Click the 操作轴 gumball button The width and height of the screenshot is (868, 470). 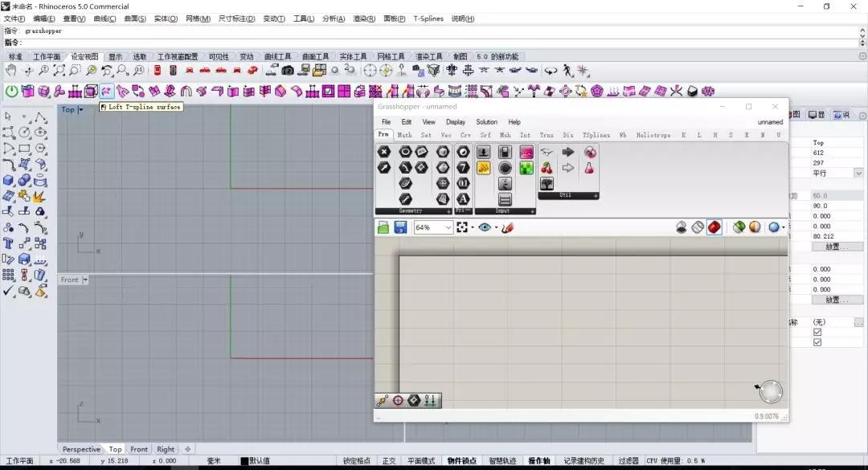tap(539, 460)
